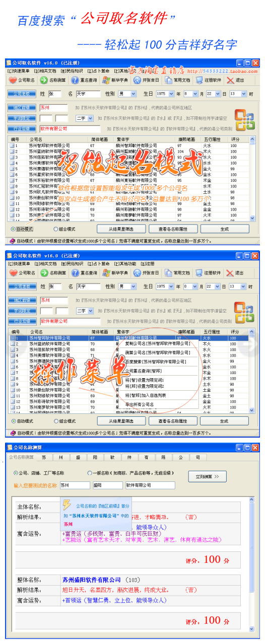This screenshot has height=644, width=265.
Task: Select 自动模式 radio in top window
Action: click(14, 229)
